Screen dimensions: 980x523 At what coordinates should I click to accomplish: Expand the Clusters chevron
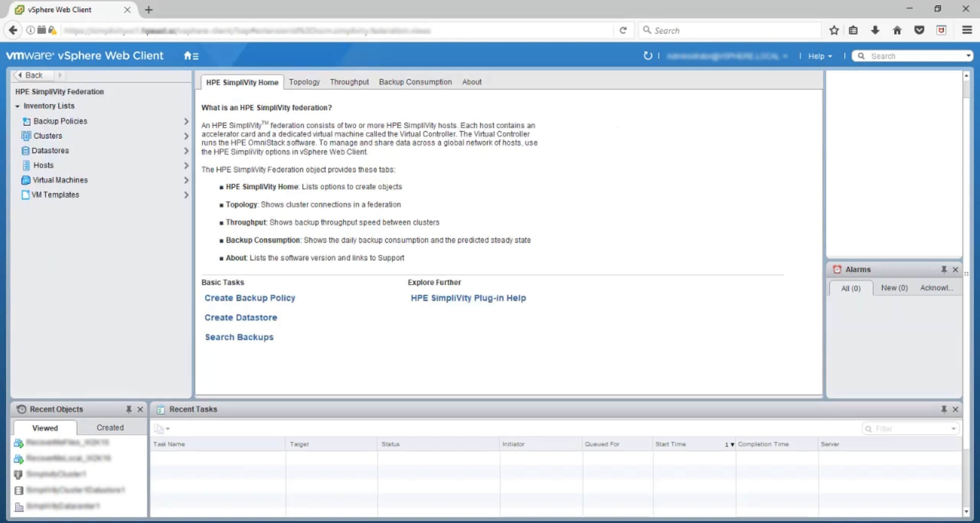point(186,136)
